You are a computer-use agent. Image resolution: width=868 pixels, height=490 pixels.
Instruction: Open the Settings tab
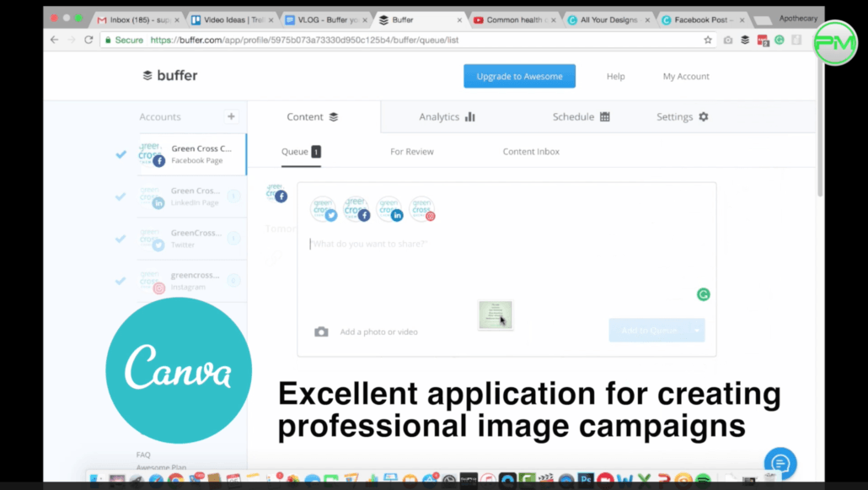(682, 116)
